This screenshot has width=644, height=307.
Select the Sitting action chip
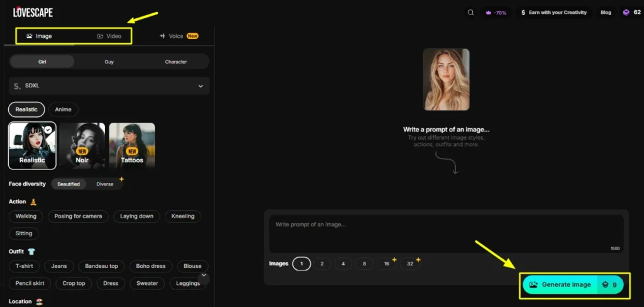pyautogui.click(x=24, y=233)
